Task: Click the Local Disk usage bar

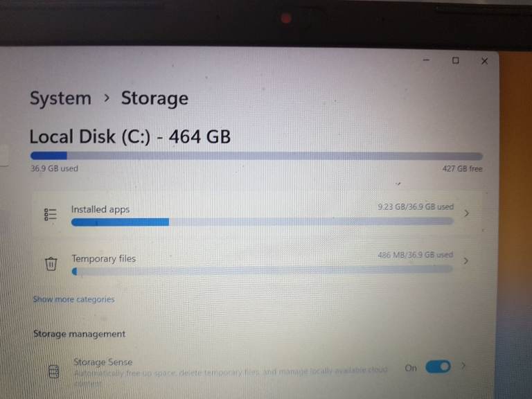Action: (x=256, y=156)
